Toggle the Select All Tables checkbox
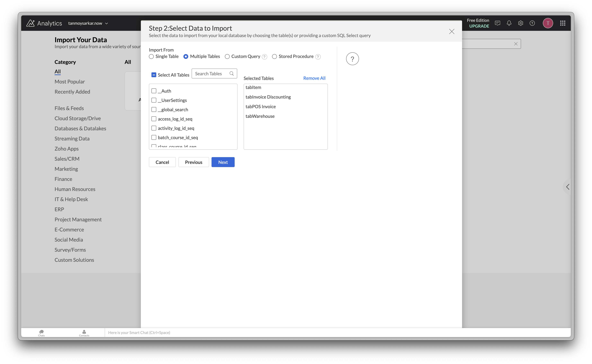The height and width of the screenshot is (364, 592). pos(154,75)
